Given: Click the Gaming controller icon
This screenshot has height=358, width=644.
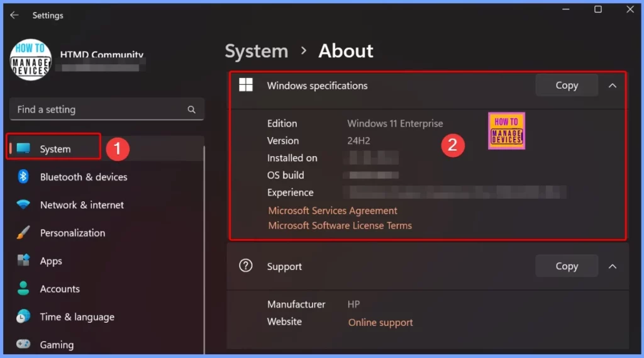Looking at the screenshot, I should pos(23,344).
